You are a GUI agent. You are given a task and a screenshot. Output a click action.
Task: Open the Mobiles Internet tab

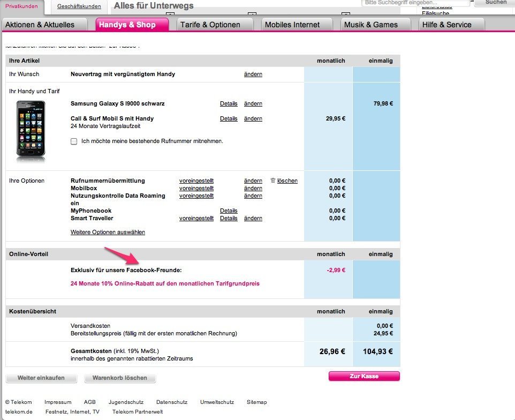click(x=297, y=25)
